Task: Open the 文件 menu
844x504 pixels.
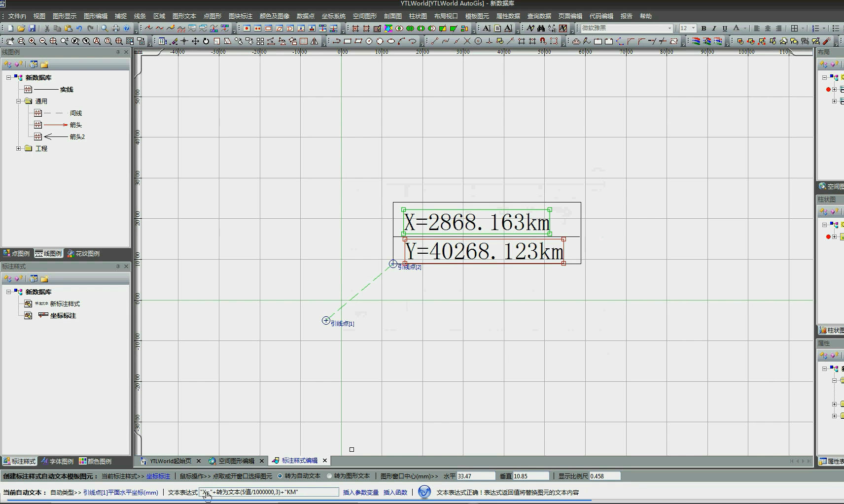Action: click(x=17, y=16)
